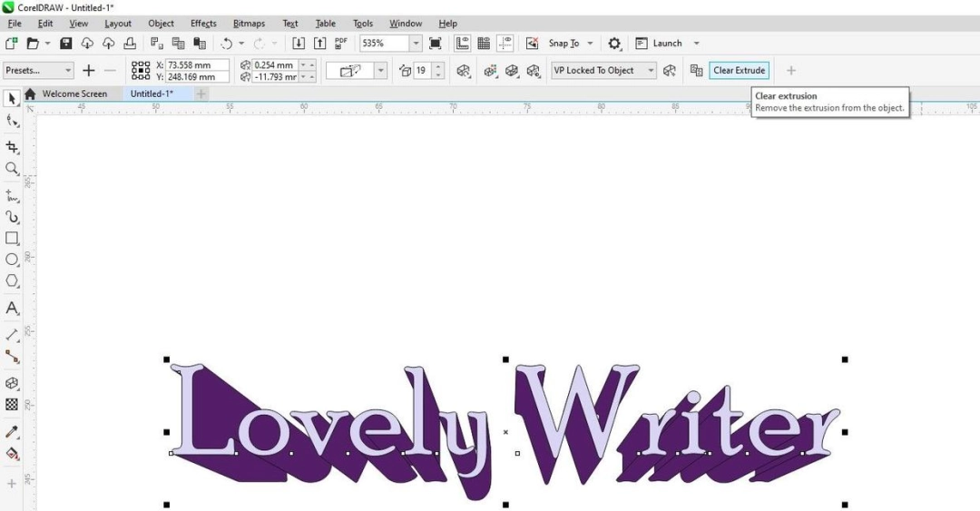The height and width of the screenshot is (511, 980).
Task: Publish to PDF
Action: point(340,44)
